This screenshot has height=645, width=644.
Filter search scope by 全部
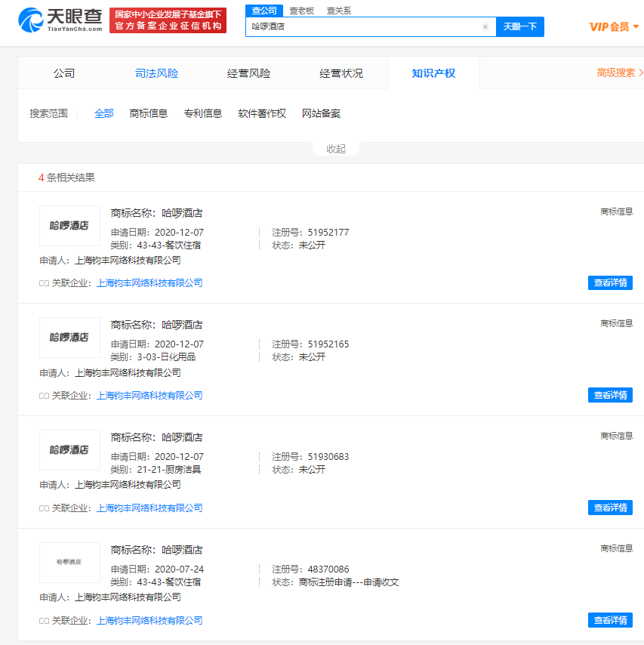coord(103,113)
